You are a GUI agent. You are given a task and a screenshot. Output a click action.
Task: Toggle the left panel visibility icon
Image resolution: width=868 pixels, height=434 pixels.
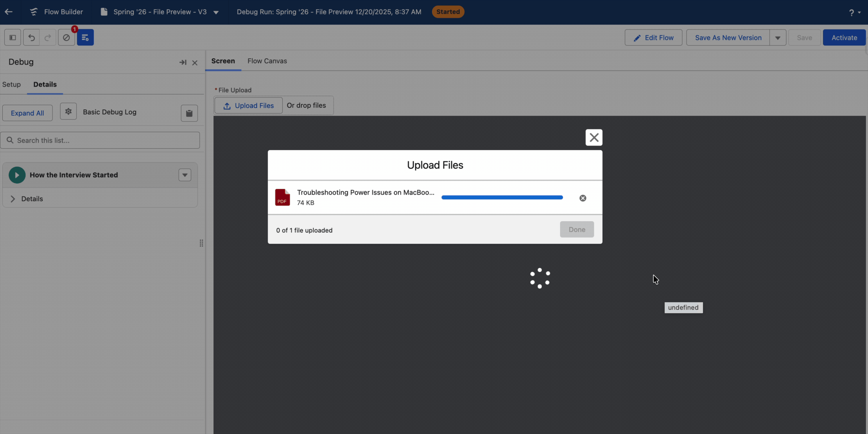point(12,37)
